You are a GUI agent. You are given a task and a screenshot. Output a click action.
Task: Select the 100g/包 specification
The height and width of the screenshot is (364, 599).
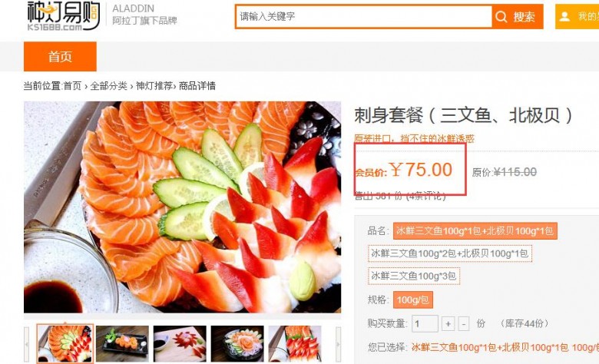coord(413,299)
